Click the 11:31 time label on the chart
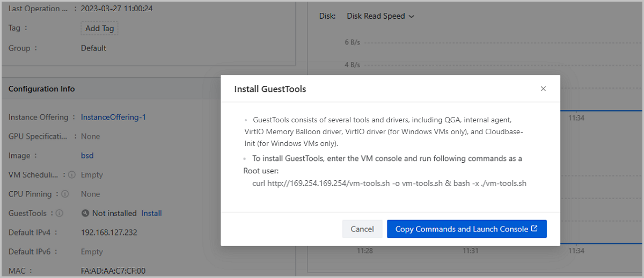The height and width of the screenshot is (278, 644). [471, 251]
